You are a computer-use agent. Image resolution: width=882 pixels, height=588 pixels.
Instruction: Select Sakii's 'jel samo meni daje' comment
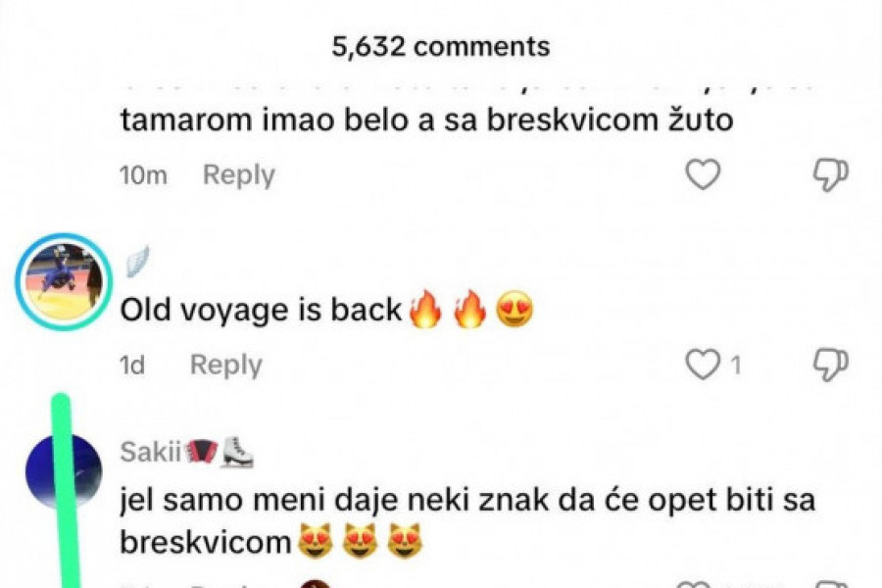pos(466,520)
